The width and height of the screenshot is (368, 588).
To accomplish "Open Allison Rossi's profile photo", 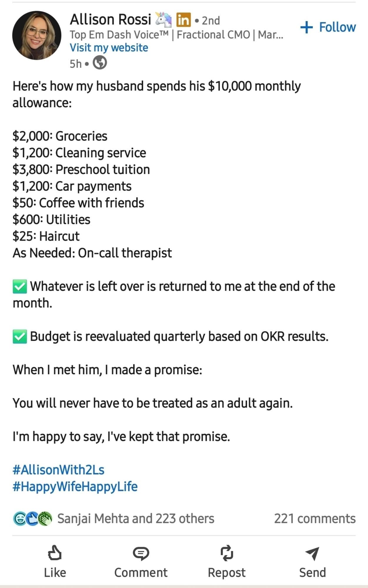I will (x=37, y=35).
